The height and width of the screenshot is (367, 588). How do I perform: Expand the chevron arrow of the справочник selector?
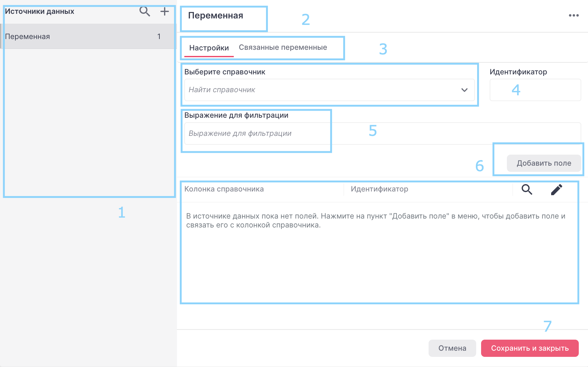point(464,90)
